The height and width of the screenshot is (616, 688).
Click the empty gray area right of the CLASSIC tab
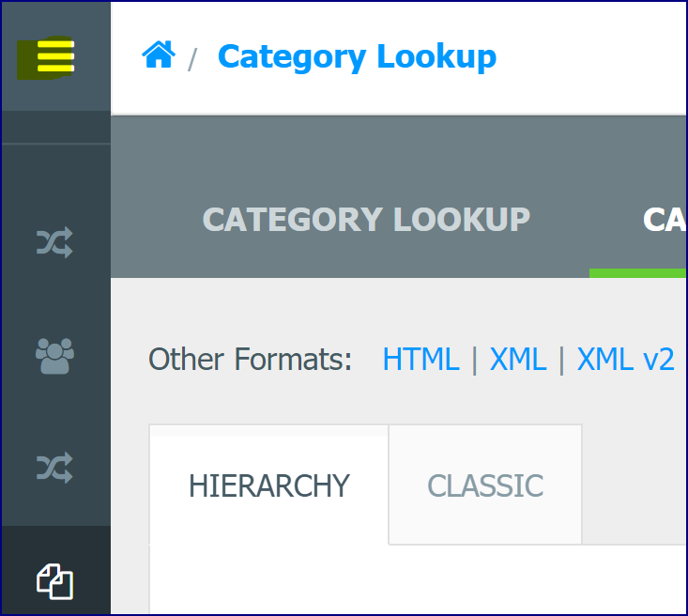(634, 485)
